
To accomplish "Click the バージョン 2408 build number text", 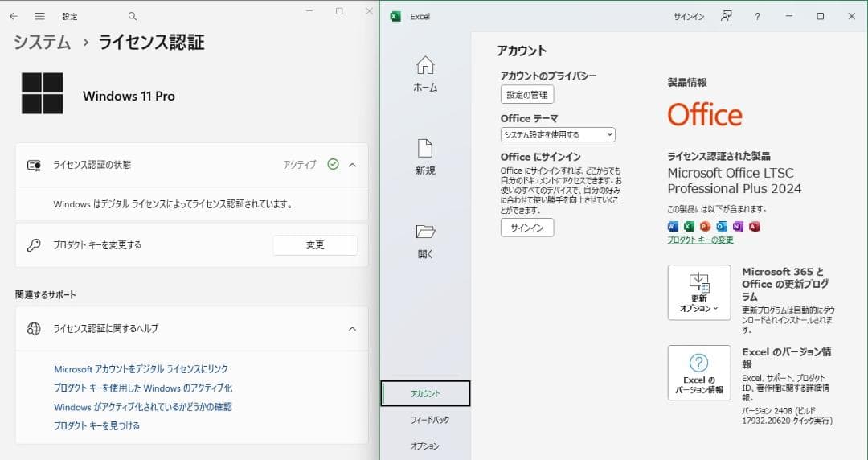I will [787, 416].
